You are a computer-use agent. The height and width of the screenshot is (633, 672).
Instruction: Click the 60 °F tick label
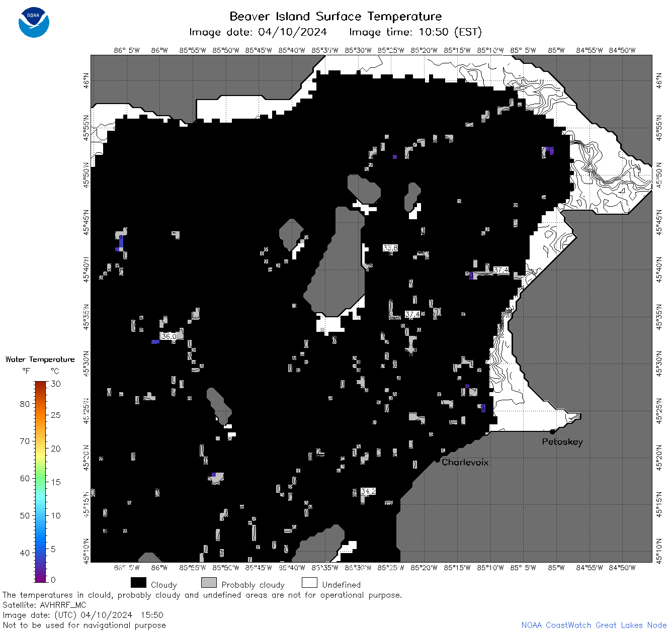25,478
